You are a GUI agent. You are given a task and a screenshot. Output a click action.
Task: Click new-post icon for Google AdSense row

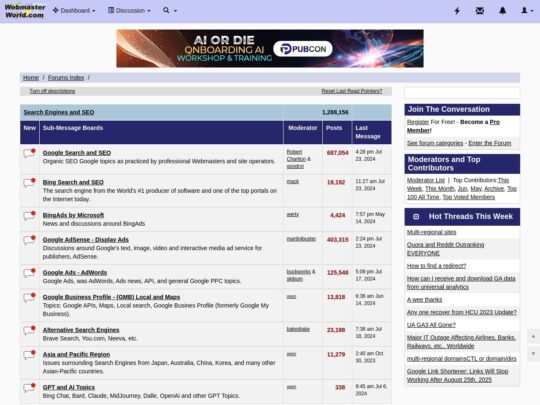(30, 240)
